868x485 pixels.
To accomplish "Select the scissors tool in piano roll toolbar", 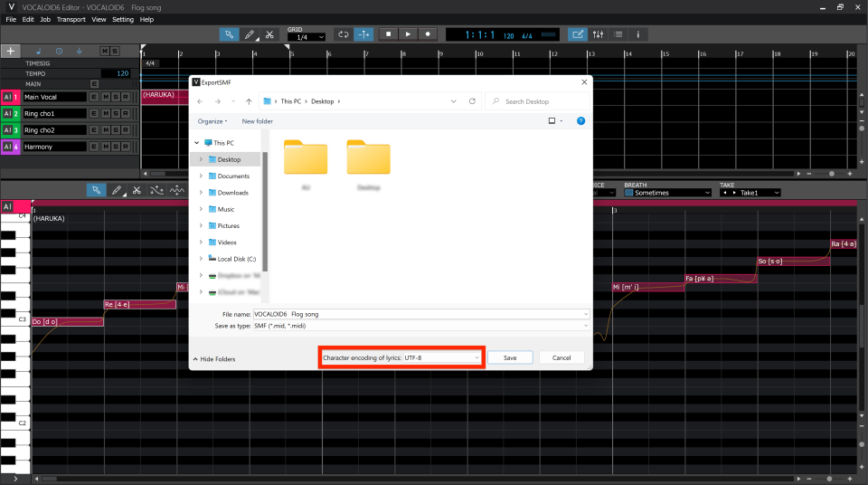I will coord(137,190).
